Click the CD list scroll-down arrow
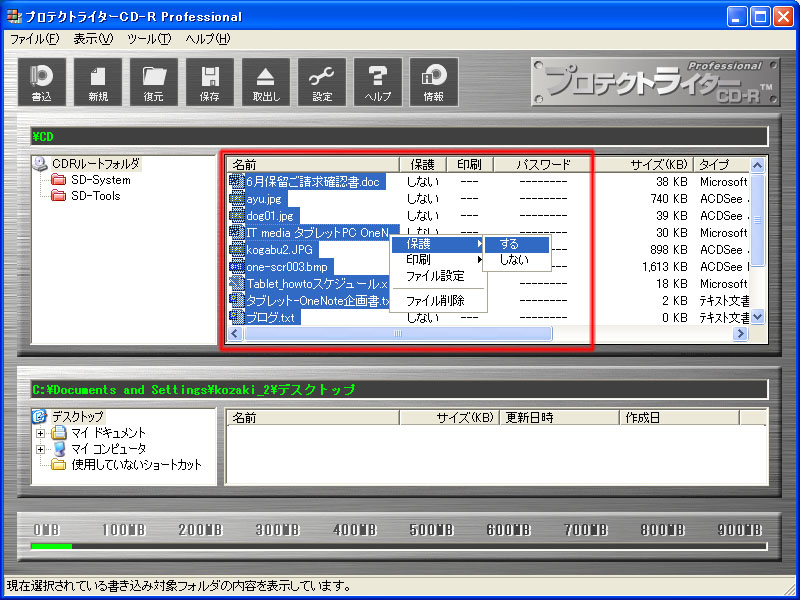This screenshot has height=600, width=800. click(758, 317)
